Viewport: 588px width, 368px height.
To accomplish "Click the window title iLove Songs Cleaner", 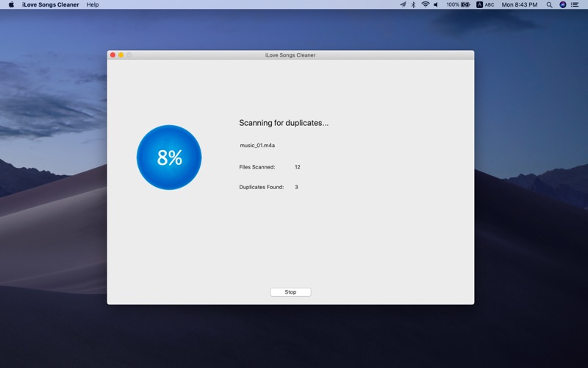I will click(290, 54).
